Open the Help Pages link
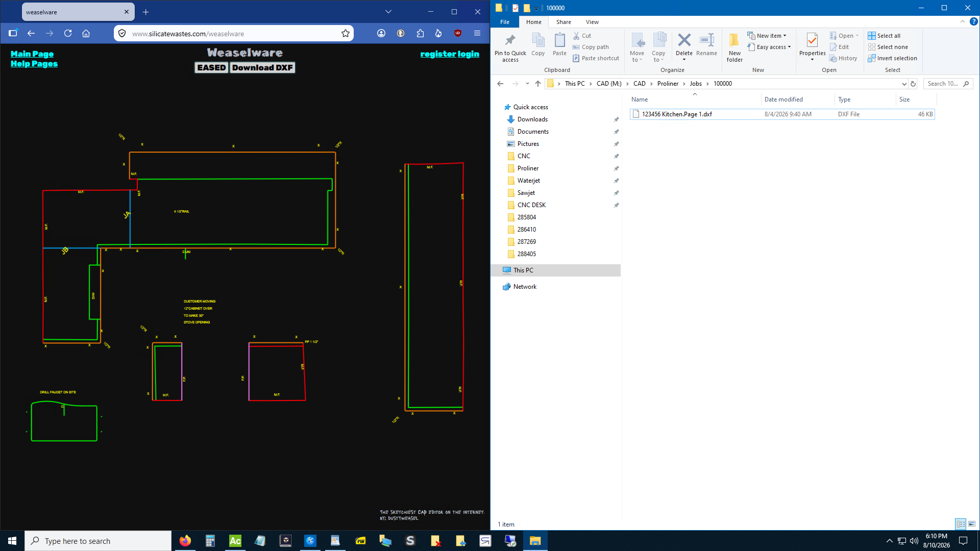Screen dimensions: 980x551 34,64
